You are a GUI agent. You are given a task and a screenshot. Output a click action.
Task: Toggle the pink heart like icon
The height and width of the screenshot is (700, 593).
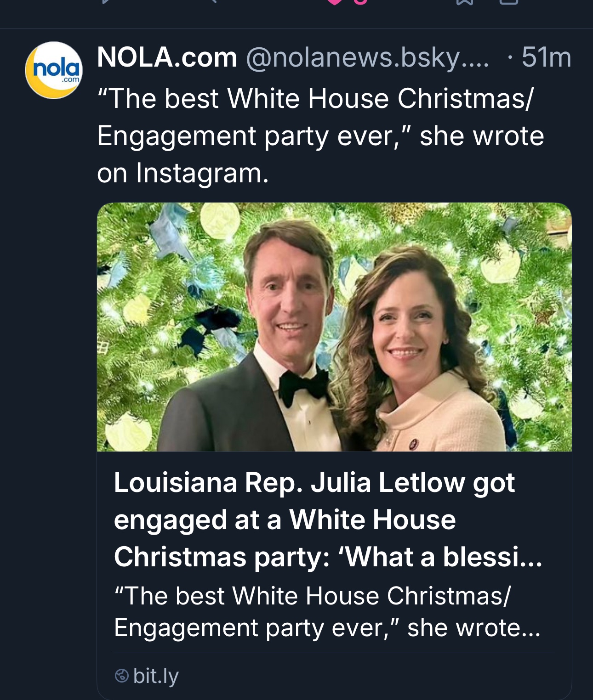[x=336, y=2]
